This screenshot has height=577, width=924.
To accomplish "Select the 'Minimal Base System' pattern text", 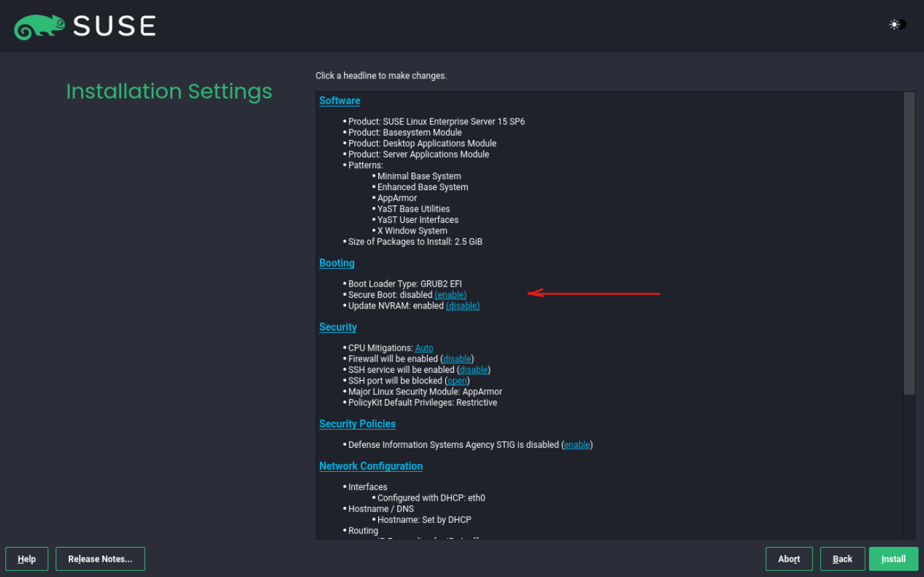I will [x=419, y=176].
